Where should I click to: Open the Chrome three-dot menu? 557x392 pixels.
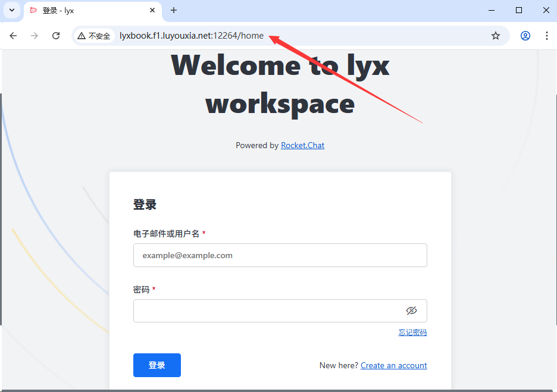point(547,36)
